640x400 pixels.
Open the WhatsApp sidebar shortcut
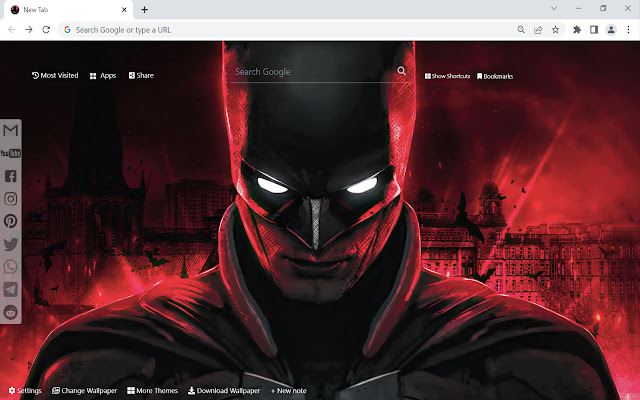pos(11,267)
